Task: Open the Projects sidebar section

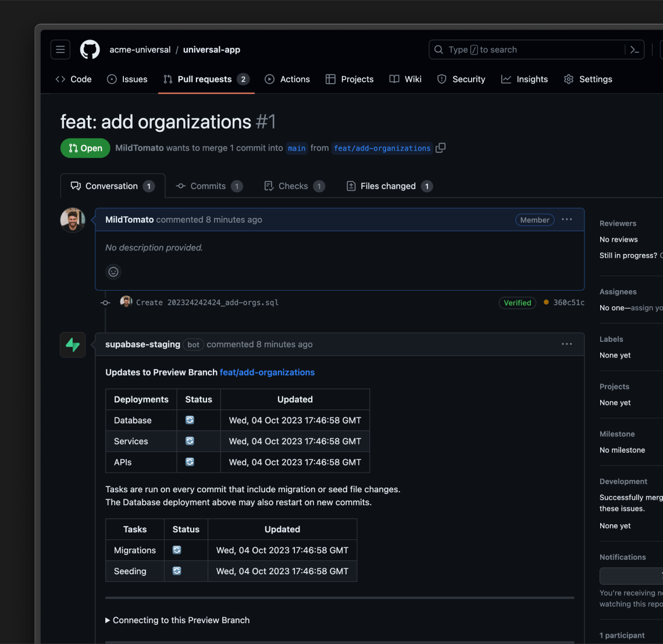Action: coord(614,387)
